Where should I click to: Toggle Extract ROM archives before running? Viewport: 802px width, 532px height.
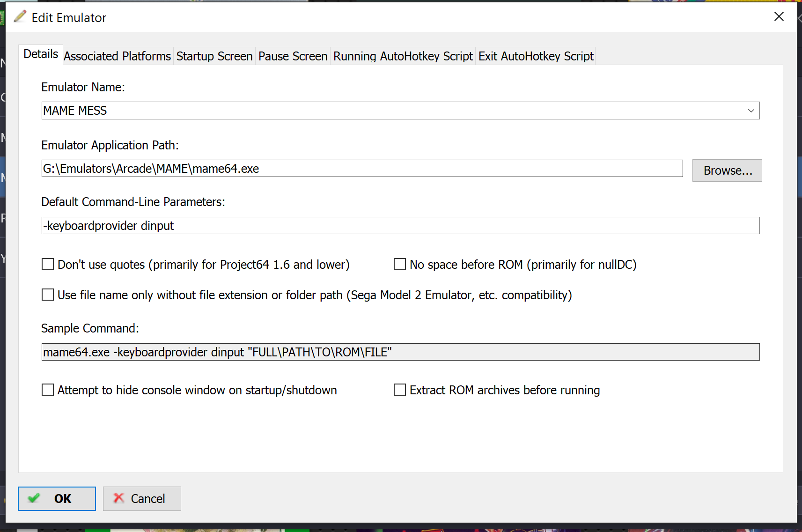(400, 390)
